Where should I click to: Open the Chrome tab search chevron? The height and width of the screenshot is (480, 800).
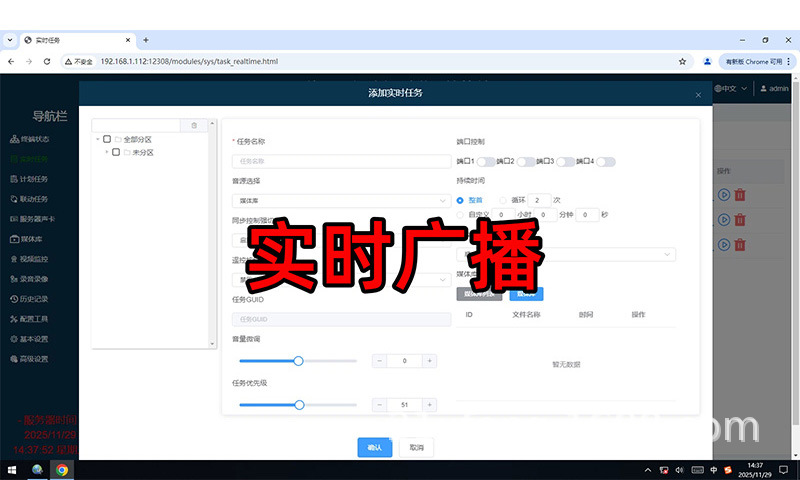click(10, 40)
